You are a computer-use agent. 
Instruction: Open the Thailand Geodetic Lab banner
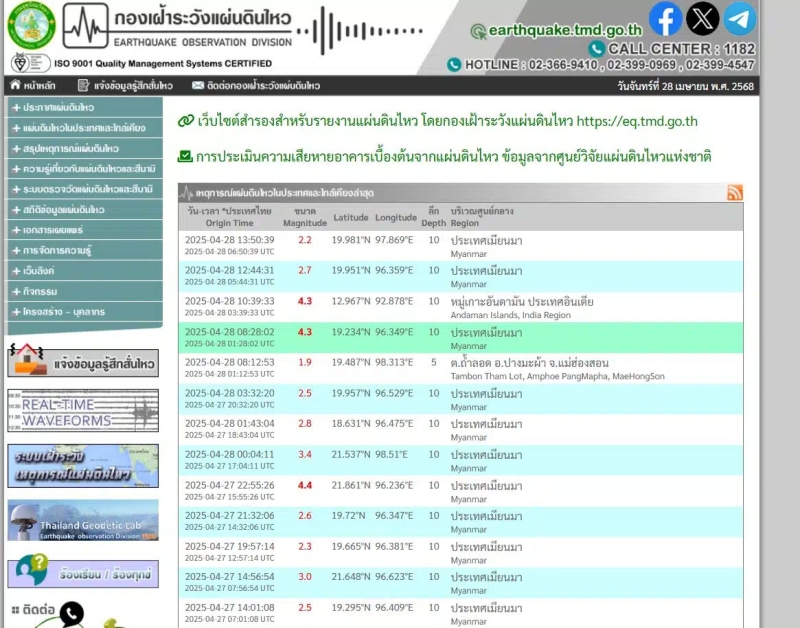[x=82, y=520]
